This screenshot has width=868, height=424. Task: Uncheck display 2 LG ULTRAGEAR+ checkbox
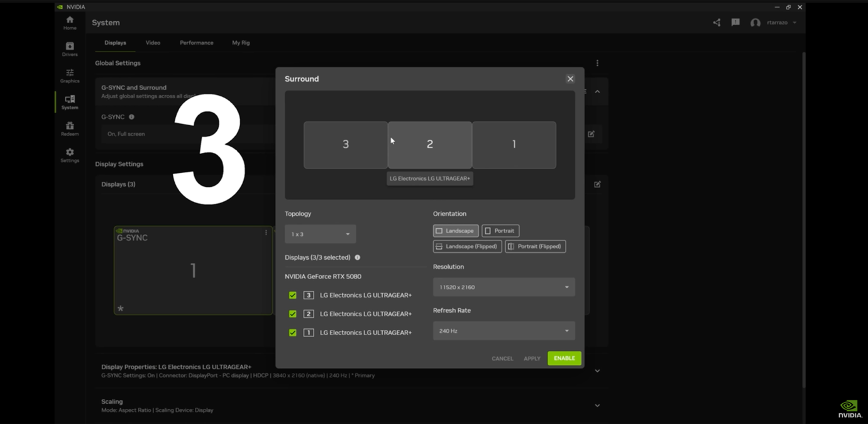293,314
